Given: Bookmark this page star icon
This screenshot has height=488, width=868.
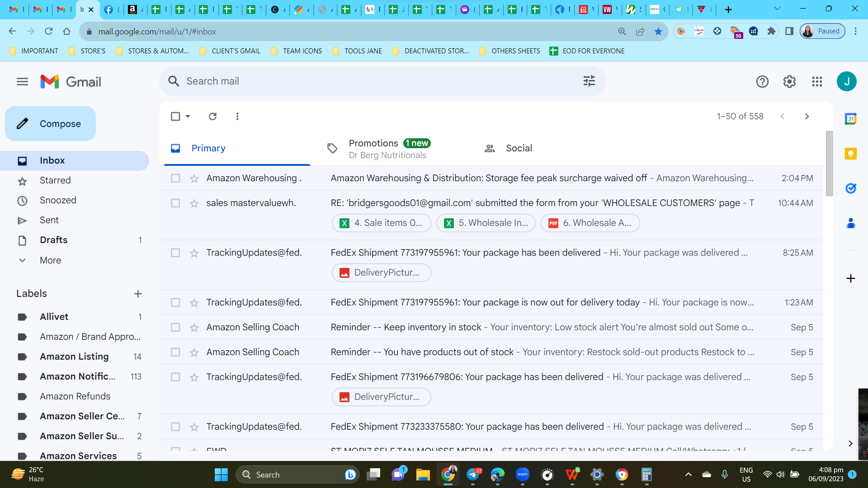Looking at the screenshot, I should pyautogui.click(x=658, y=32).
